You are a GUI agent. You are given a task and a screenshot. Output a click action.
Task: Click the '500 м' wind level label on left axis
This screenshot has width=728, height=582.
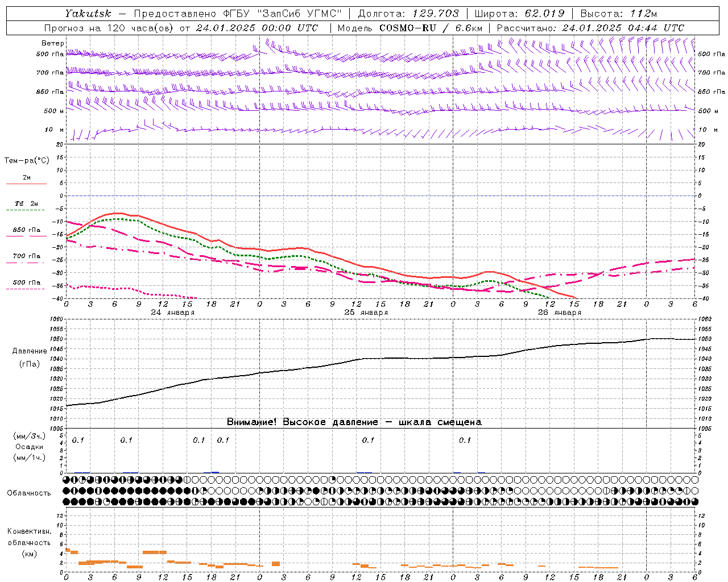click(54, 111)
